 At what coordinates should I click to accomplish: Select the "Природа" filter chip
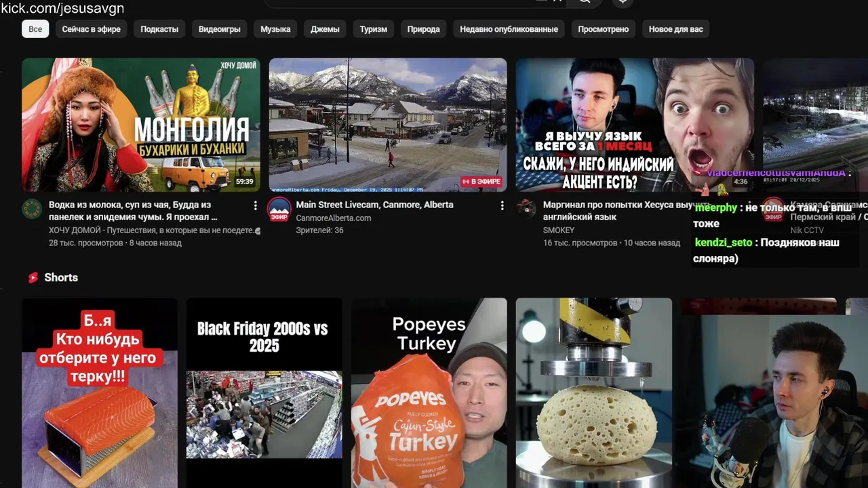424,29
